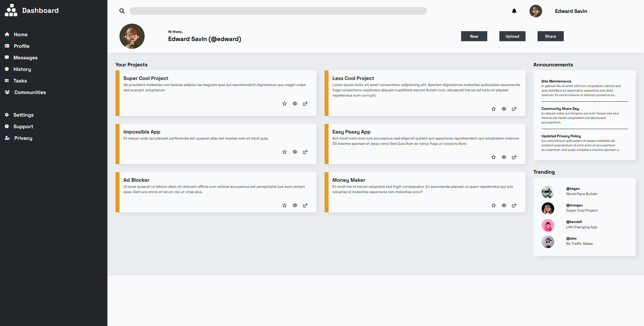This screenshot has width=644, height=326.
Task: Toggle eye icon on Money Maker
Action: tap(504, 205)
